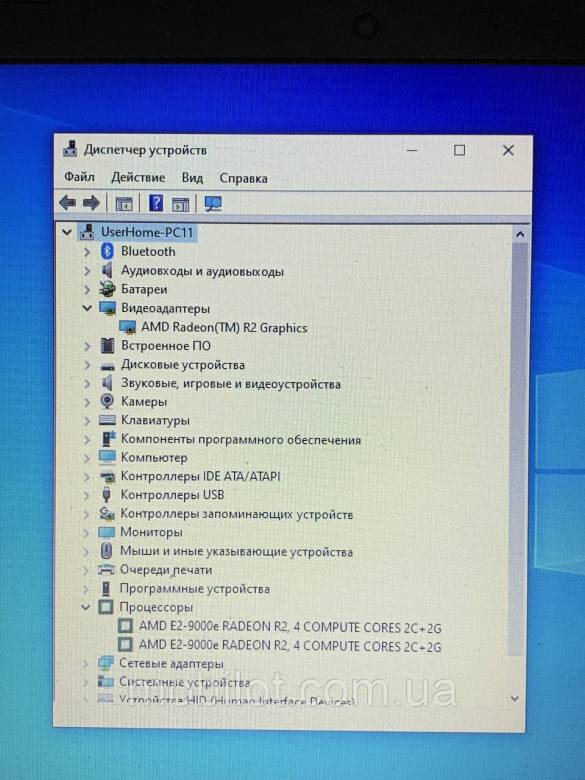Image resolution: width=585 pixels, height=780 pixels.
Task: Click the Forward arrow toolbar icon
Action: tap(92, 203)
